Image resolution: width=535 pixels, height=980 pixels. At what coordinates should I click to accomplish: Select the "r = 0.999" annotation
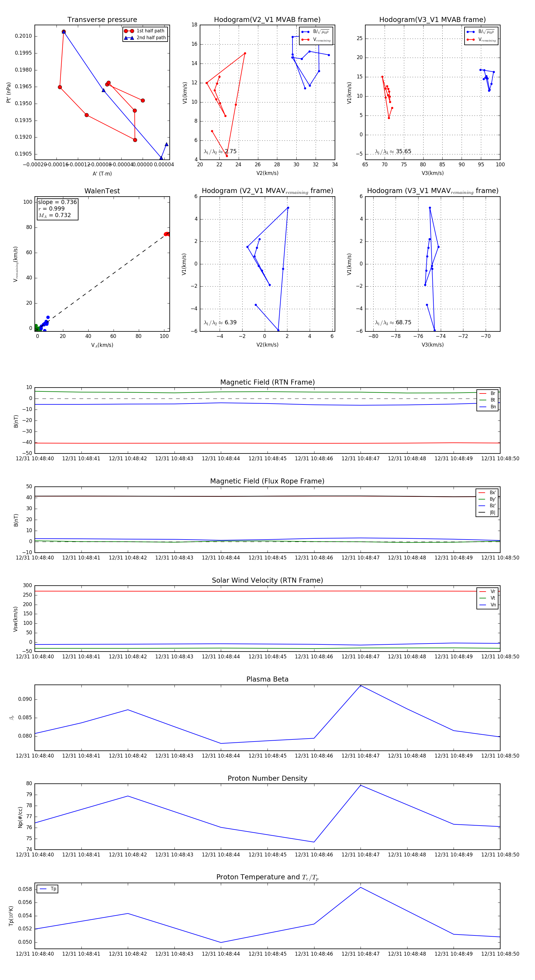[x=51, y=208]
